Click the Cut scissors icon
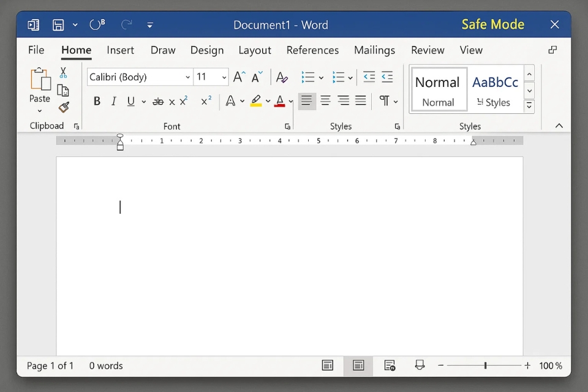 pos(63,73)
